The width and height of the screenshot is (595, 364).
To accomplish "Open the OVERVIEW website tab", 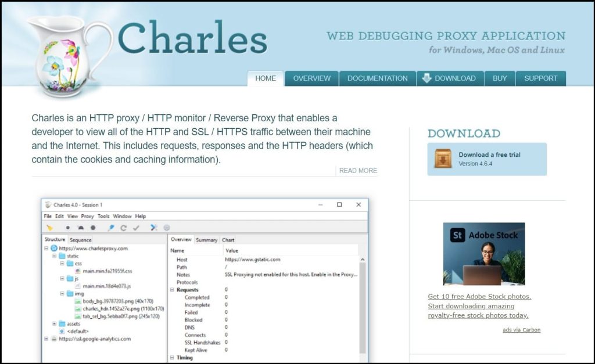I will tap(311, 78).
